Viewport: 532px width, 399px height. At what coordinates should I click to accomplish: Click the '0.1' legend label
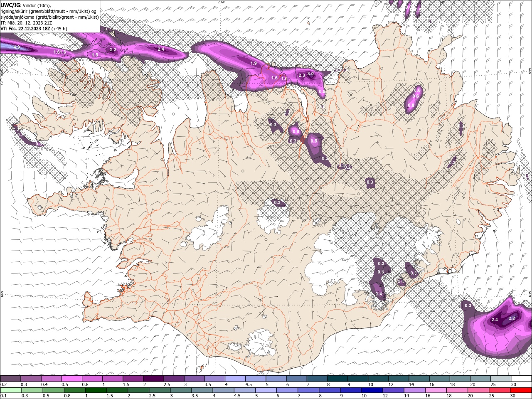(x=3, y=396)
